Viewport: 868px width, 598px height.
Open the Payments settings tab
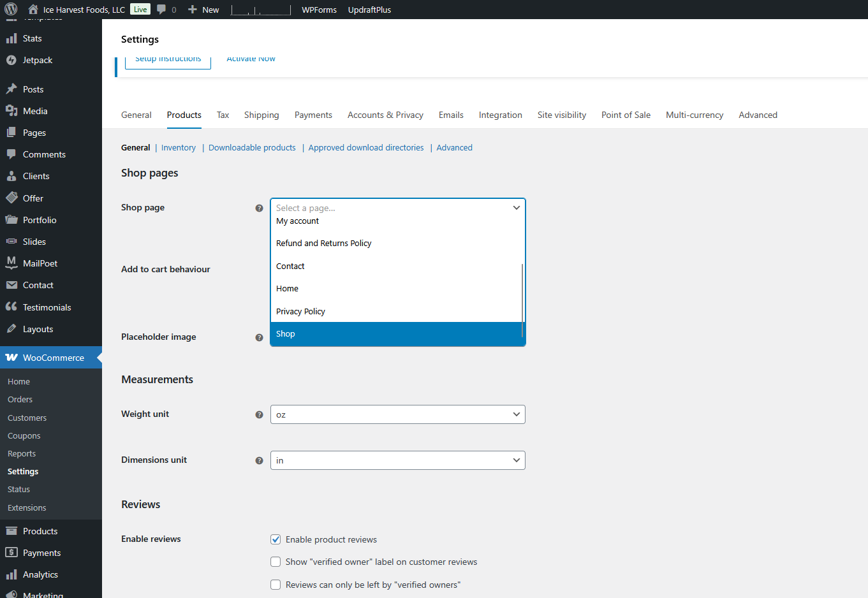(313, 115)
